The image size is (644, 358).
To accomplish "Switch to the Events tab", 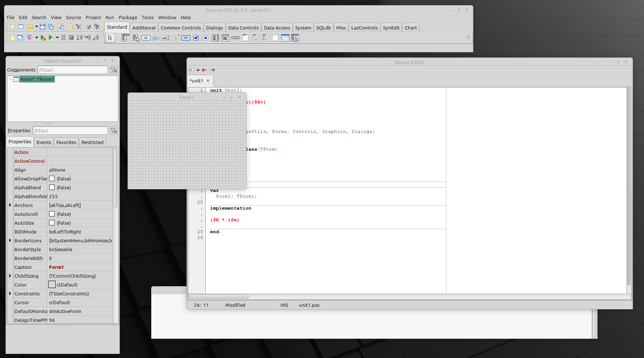I will (x=44, y=142).
